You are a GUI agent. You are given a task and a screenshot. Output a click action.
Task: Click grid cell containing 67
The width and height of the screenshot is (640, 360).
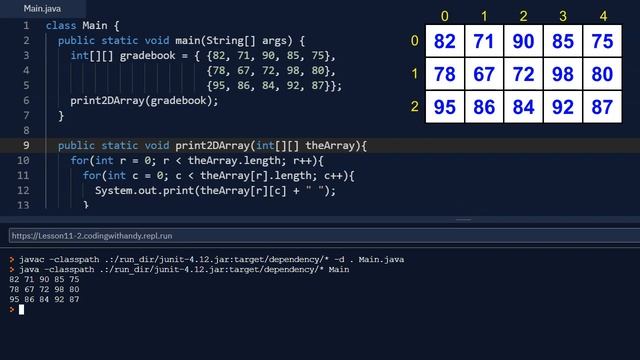(x=484, y=74)
